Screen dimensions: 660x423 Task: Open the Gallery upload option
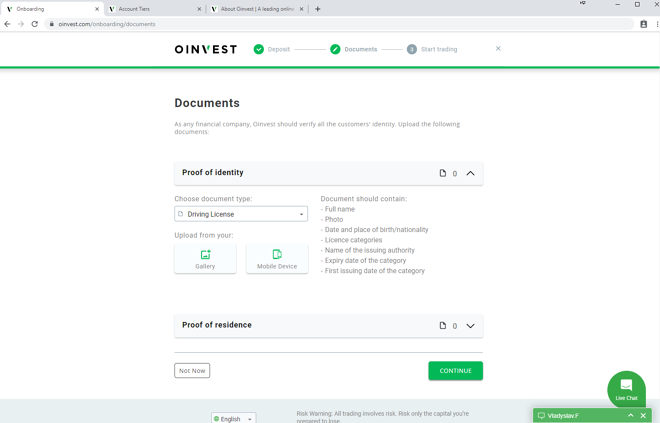pos(205,259)
